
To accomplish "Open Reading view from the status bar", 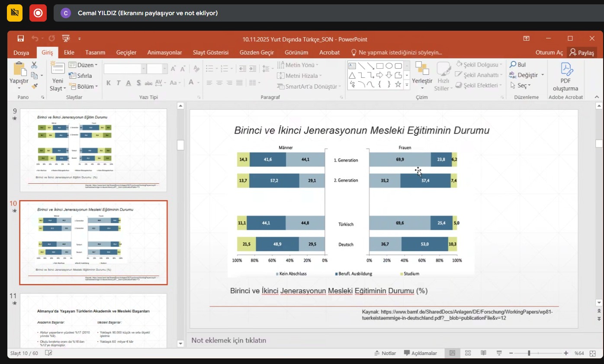I will pyautogui.click(x=483, y=353).
